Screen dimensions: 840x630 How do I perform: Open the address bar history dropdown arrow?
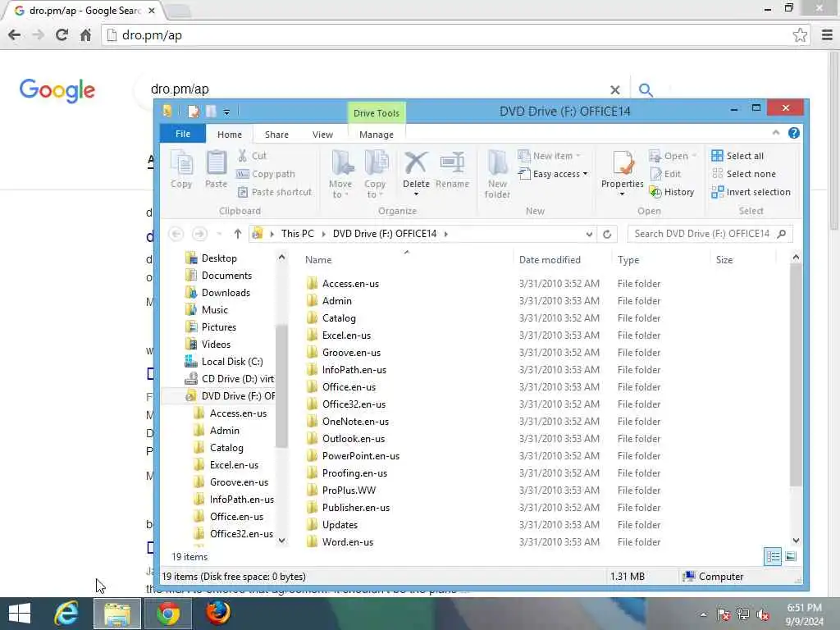[589, 234]
